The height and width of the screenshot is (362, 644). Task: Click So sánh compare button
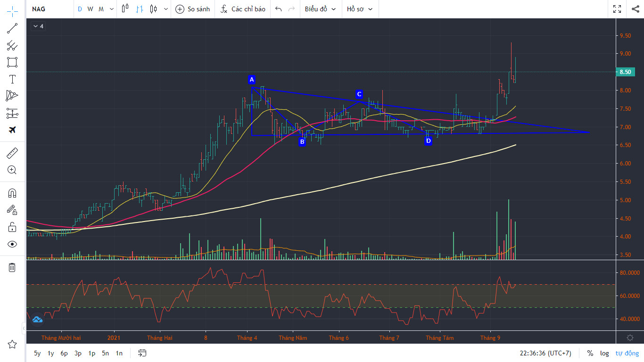pyautogui.click(x=193, y=9)
